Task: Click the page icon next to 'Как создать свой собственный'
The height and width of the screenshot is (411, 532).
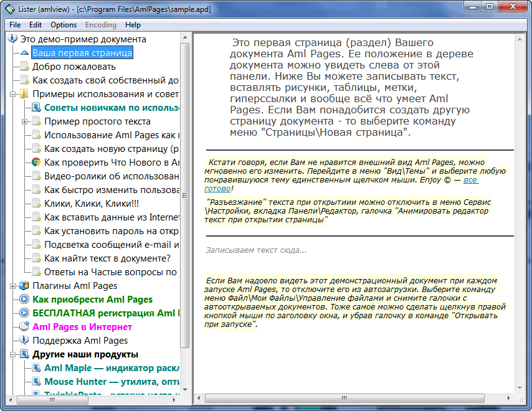Action: (25, 80)
